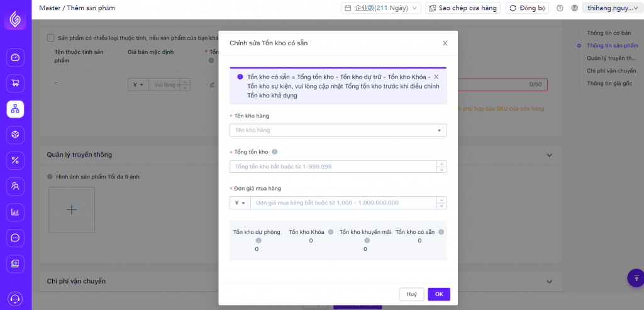Tick the multiple attributes product checkbox
644x310 pixels.
(50, 38)
